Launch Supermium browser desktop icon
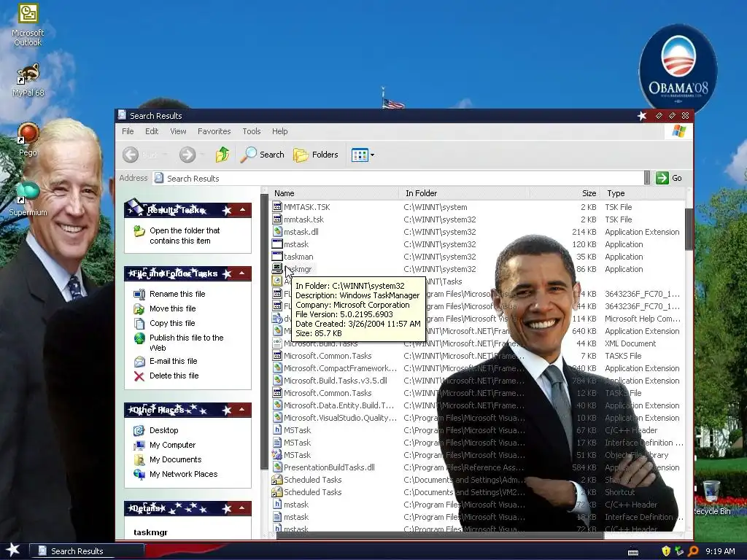Screen dimensions: 747x560 tap(28, 199)
